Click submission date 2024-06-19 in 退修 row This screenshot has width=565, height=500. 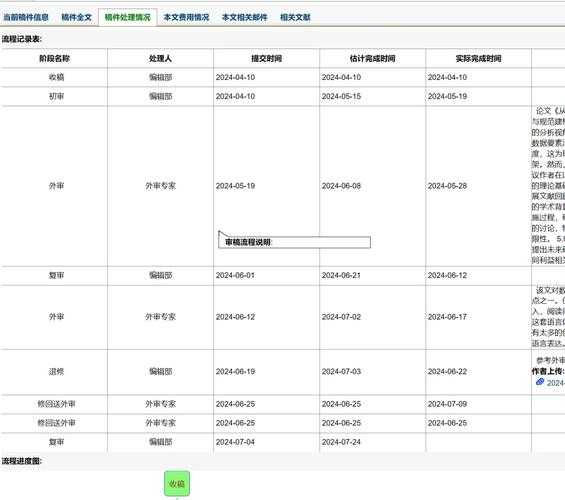click(x=235, y=371)
